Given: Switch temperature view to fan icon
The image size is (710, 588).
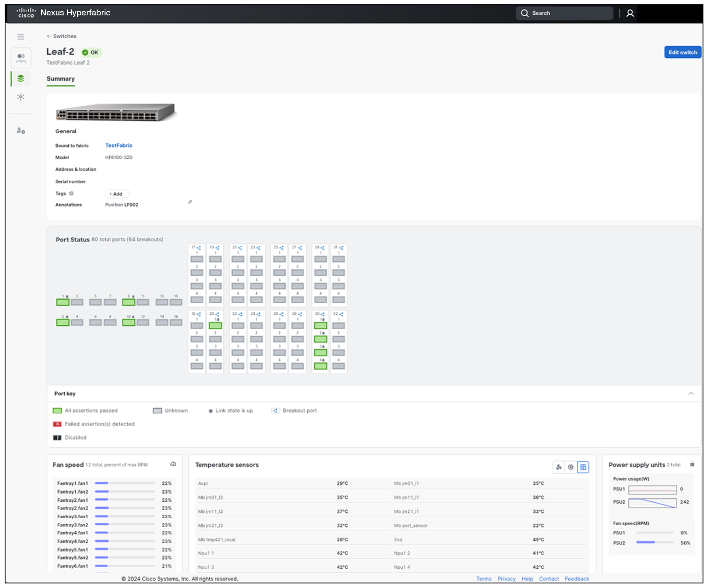Looking at the screenshot, I should 559,467.
